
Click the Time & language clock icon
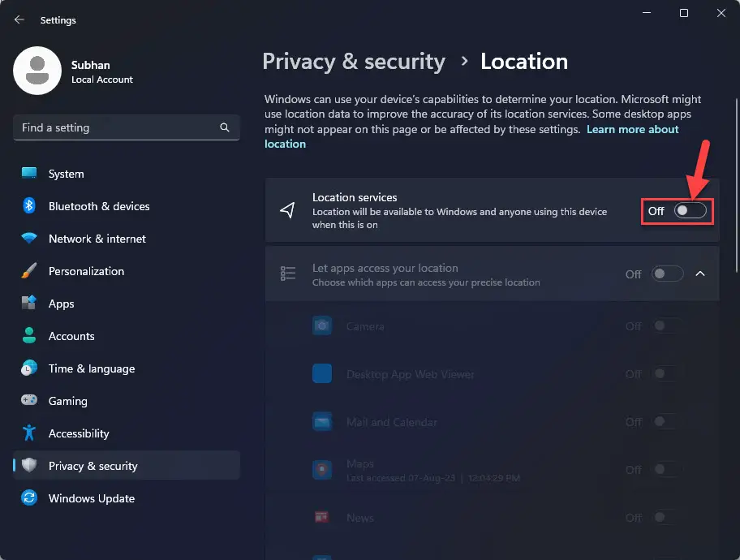[x=29, y=368]
